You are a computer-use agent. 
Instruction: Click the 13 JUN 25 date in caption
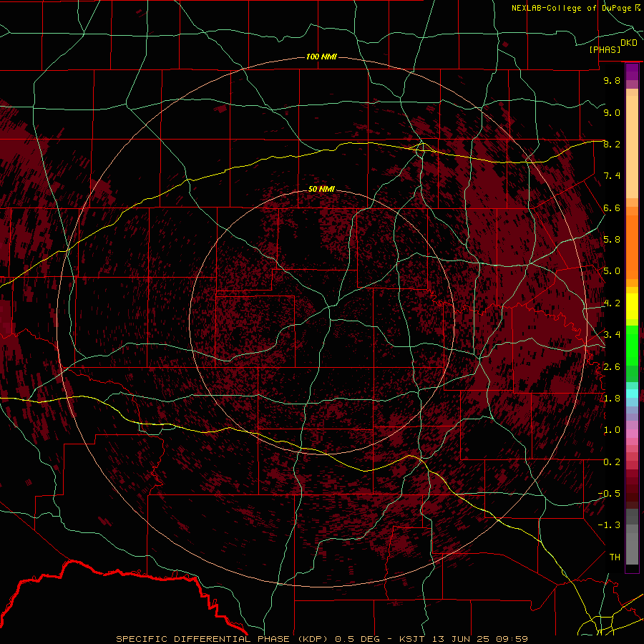tap(460, 639)
